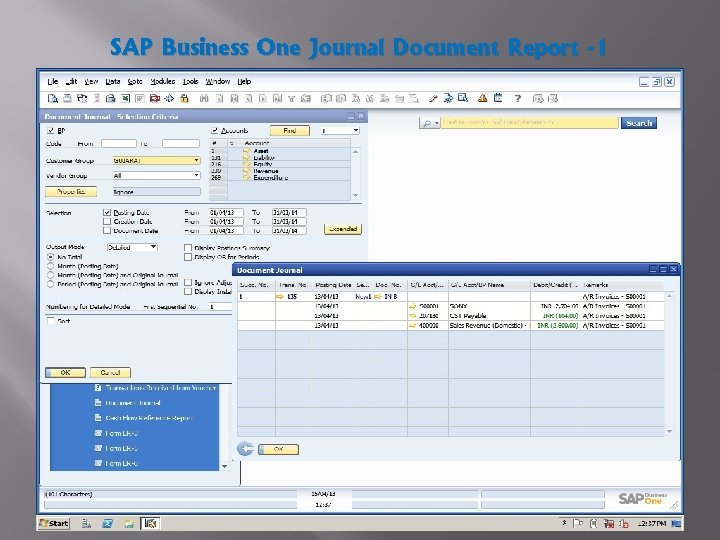Click the Expanded button
Screen dimensions: 720x540
pyautogui.click(x=343, y=229)
